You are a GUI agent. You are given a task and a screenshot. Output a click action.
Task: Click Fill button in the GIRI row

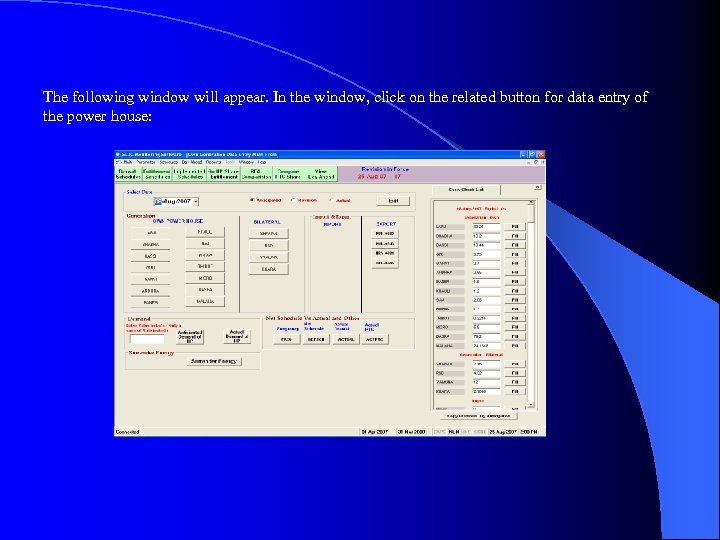click(515, 254)
